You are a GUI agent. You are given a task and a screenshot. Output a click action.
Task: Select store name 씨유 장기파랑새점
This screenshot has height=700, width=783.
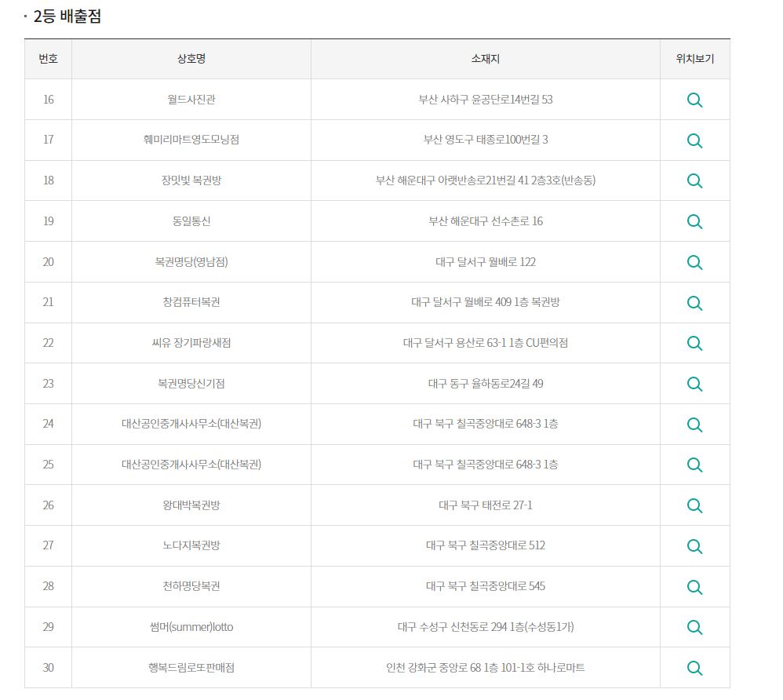(191, 343)
